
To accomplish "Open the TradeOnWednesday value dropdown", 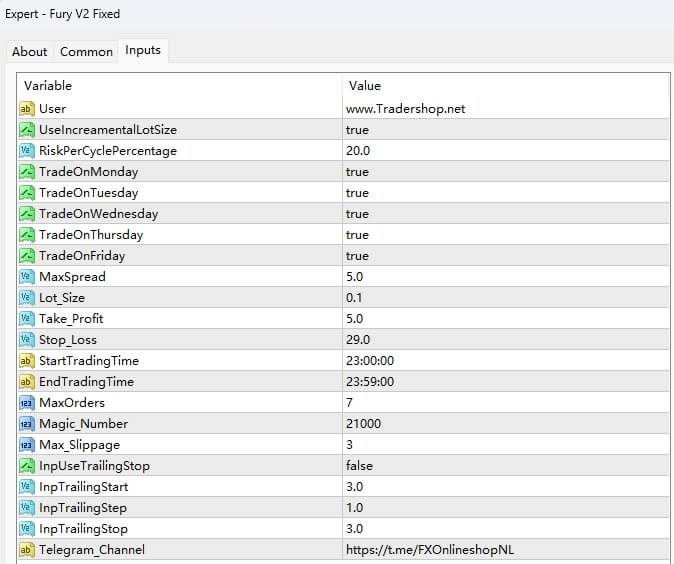I will [x=357, y=214].
